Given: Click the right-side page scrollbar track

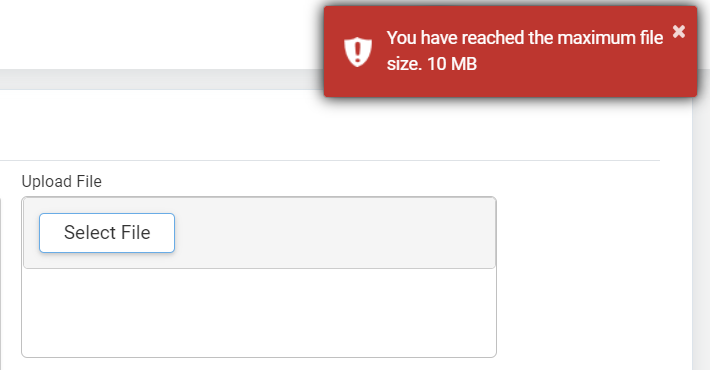Looking at the screenshot, I should coord(701,233).
